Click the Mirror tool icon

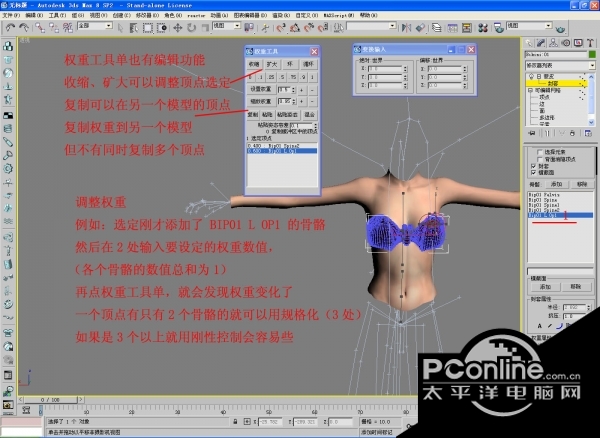[x=406, y=28]
